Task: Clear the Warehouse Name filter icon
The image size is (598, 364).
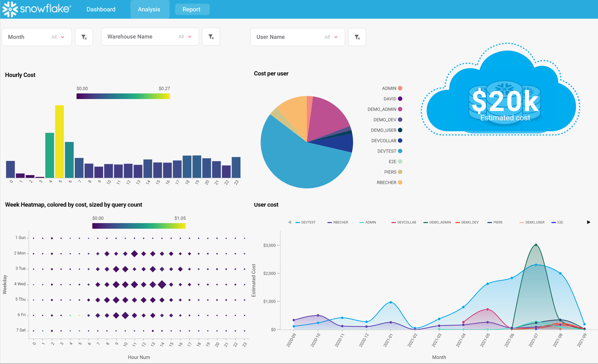Action: tap(211, 37)
